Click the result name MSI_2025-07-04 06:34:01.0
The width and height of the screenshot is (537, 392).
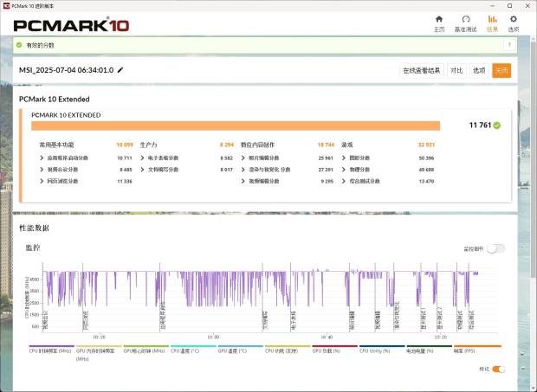click(66, 70)
